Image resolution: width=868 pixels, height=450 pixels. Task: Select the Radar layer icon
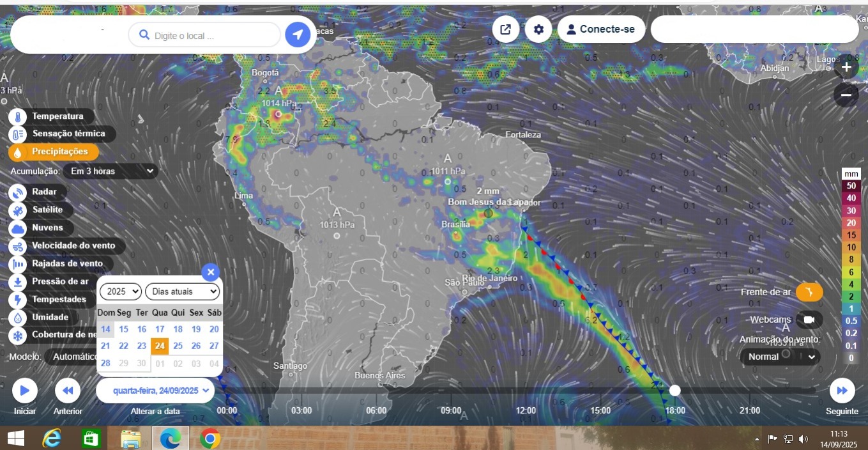[18, 192]
